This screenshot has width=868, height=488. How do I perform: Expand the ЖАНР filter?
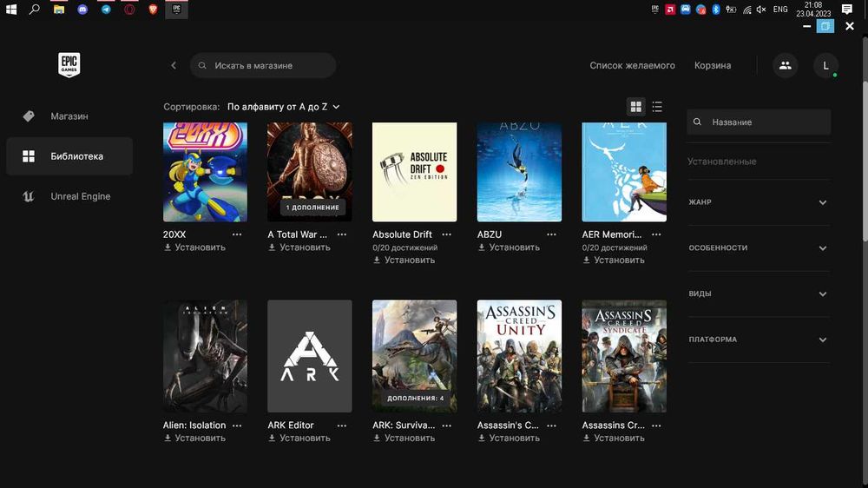pos(759,202)
